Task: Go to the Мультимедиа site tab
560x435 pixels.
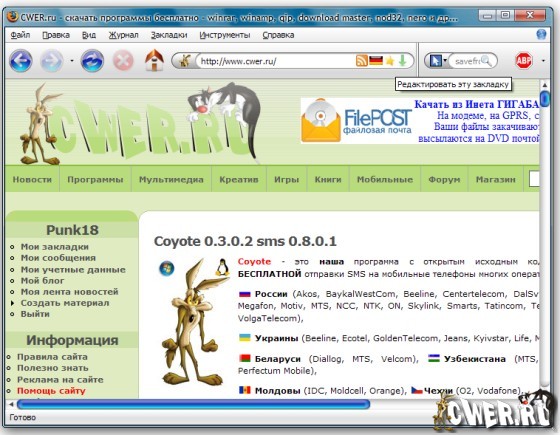Action: (x=171, y=179)
